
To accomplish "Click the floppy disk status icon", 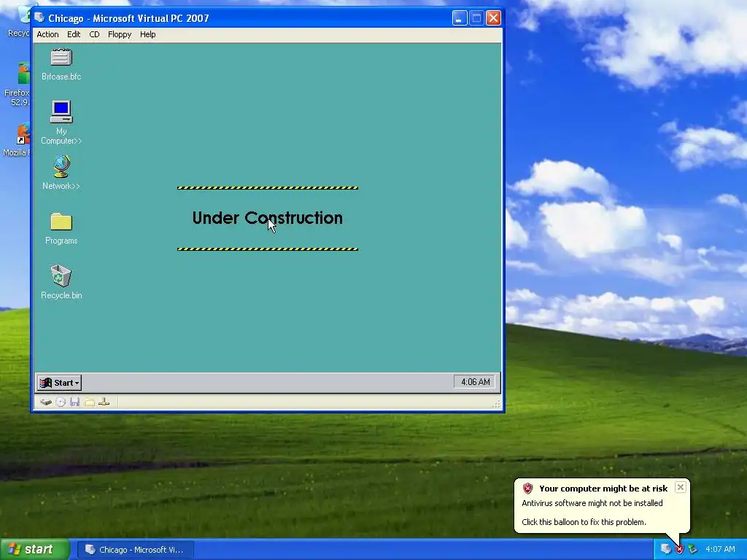I will 75,402.
